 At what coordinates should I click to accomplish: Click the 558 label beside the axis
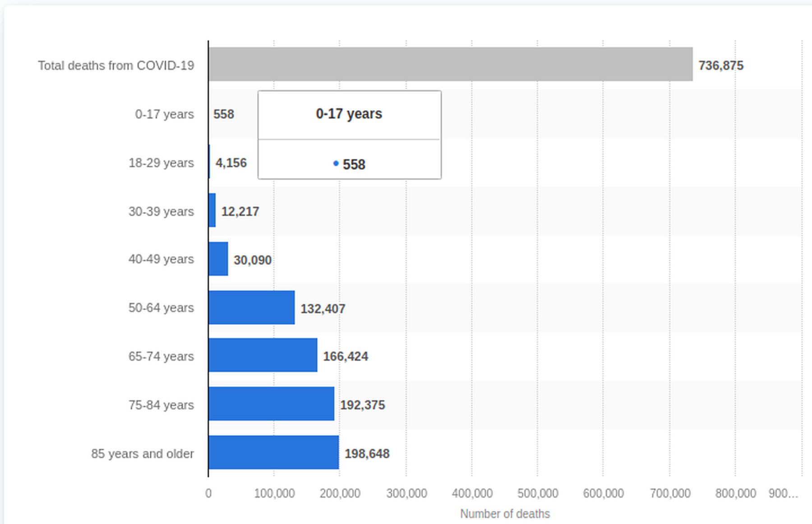point(224,114)
